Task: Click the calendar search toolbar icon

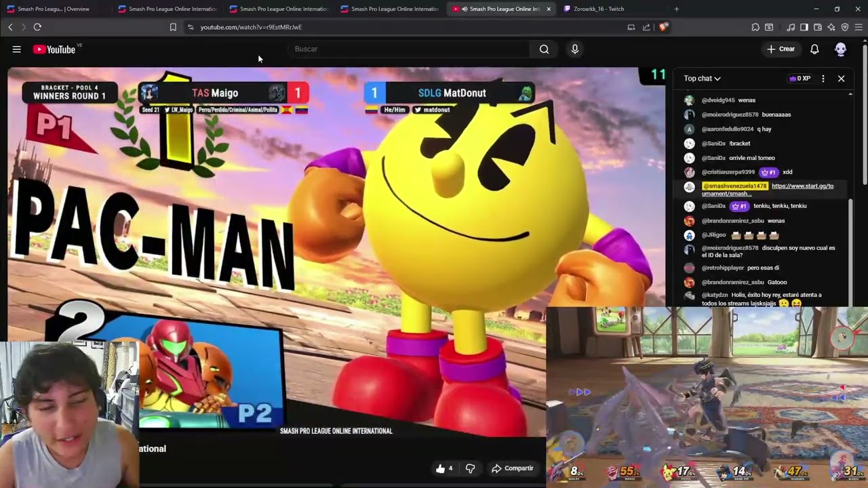Action: 769,27
